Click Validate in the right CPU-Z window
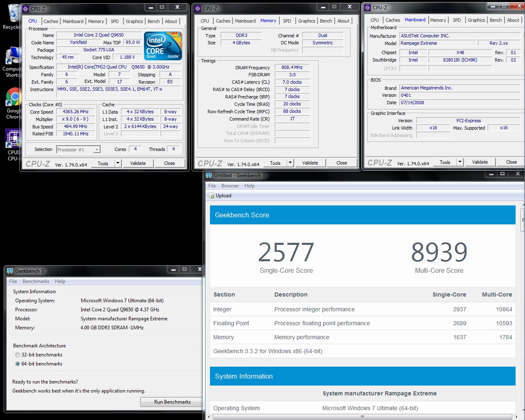This screenshot has width=525, height=420. coord(480,162)
